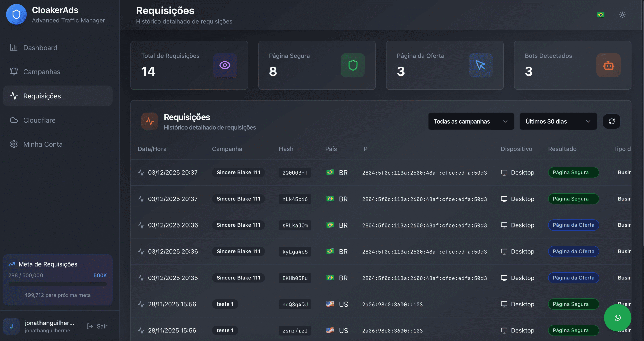Open Dashboard in the sidebar

[40, 48]
